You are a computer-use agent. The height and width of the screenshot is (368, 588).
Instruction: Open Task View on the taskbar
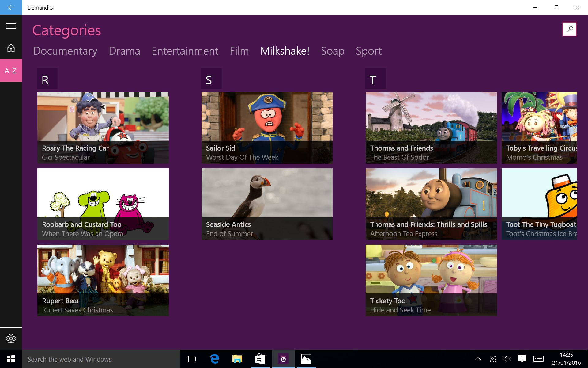(x=191, y=358)
